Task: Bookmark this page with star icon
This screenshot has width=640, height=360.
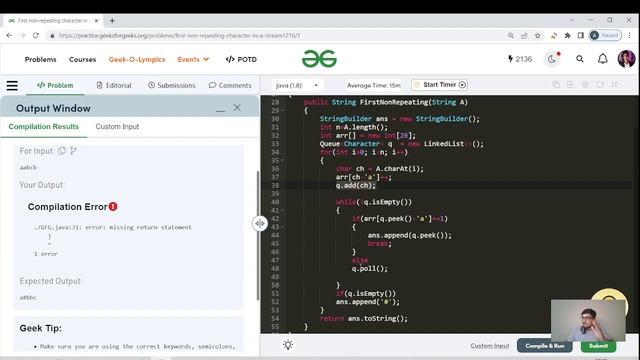Action: tap(538, 36)
